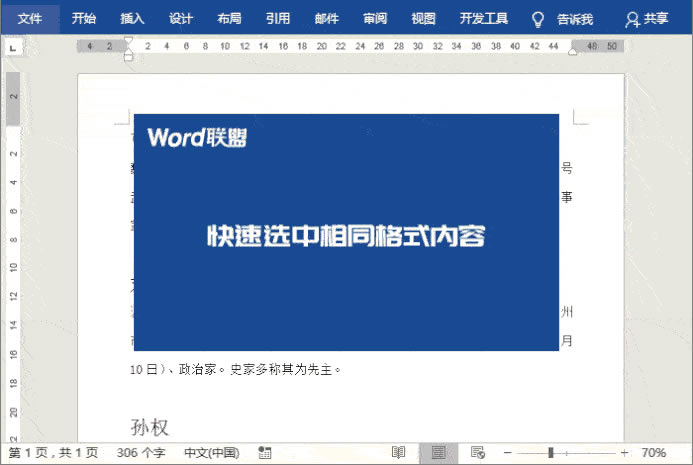Open the 文件 menu
The height and width of the screenshot is (465, 693).
(x=30, y=19)
